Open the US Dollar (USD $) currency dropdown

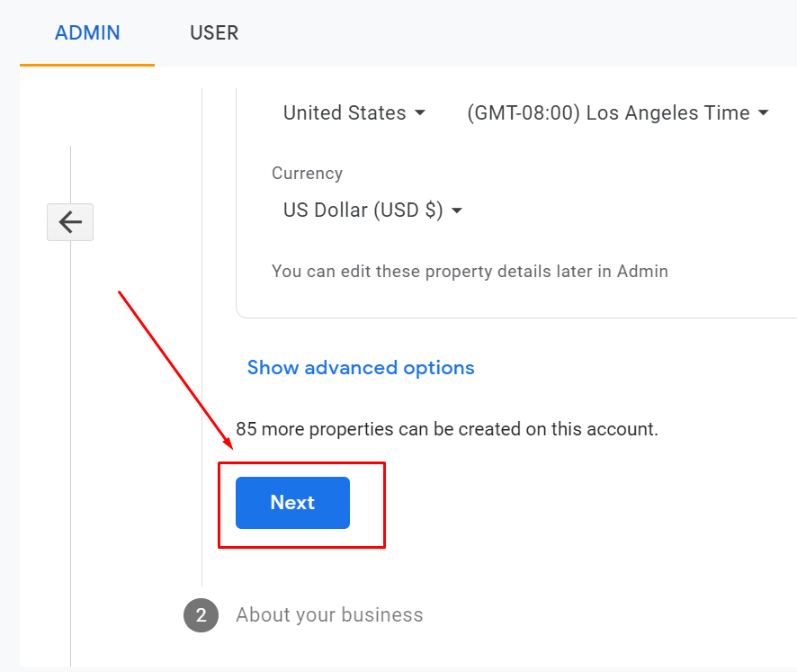pos(373,210)
